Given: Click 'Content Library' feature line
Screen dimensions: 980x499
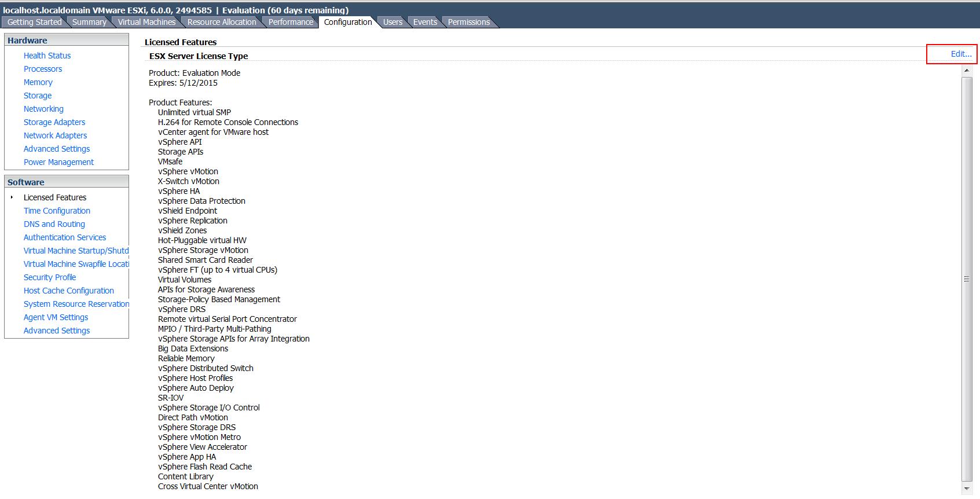Looking at the screenshot, I should 186,476.
